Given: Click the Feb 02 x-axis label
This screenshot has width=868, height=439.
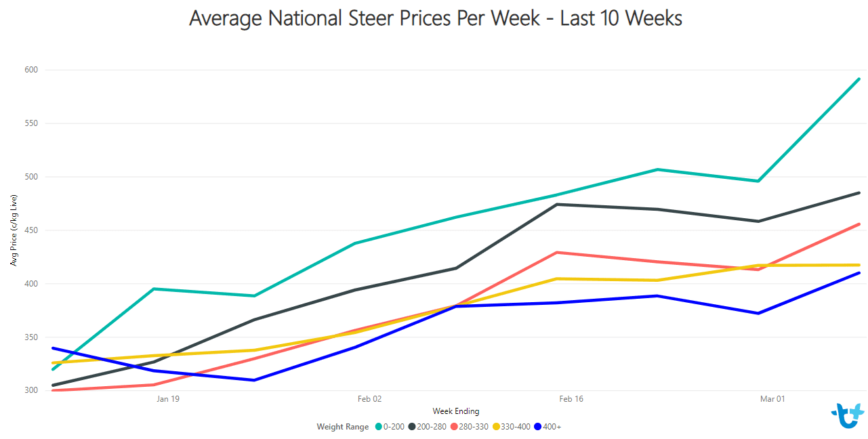Looking at the screenshot, I should coord(370,399).
